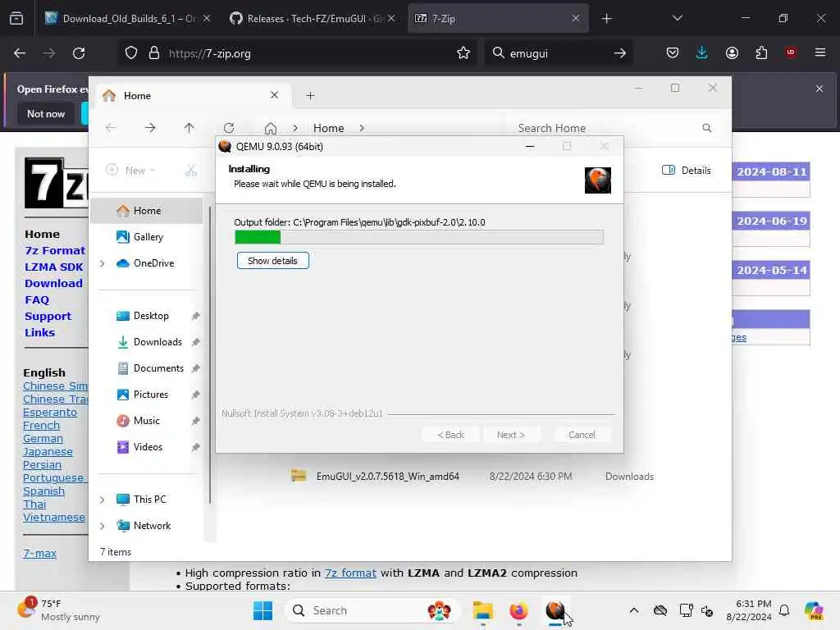Unpin Downloads using its pin icon
840x630 pixels.
pyautogui.click(x=196, y=342)
